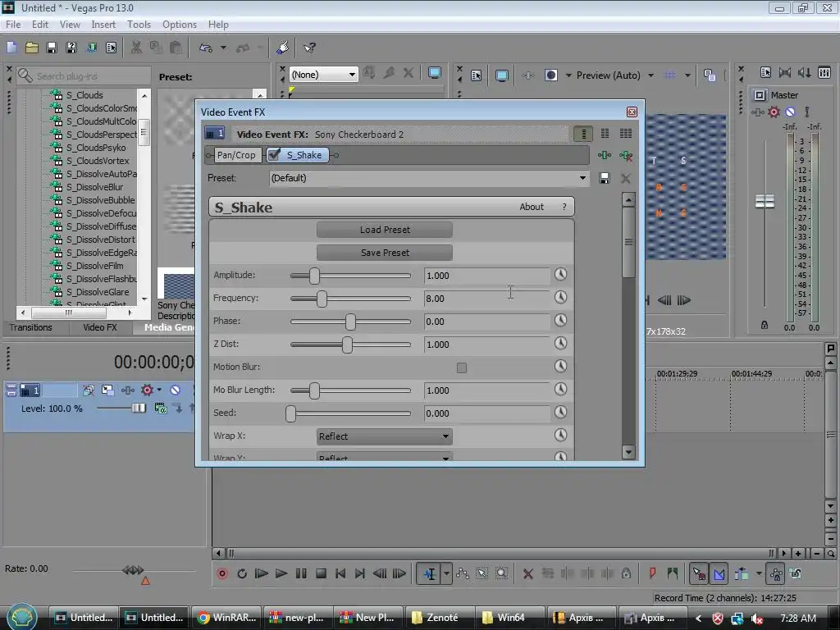Click the Video Preview external monitor icon
The height and width of the screenshot is (630, 840).
click(x=502, y=75)
